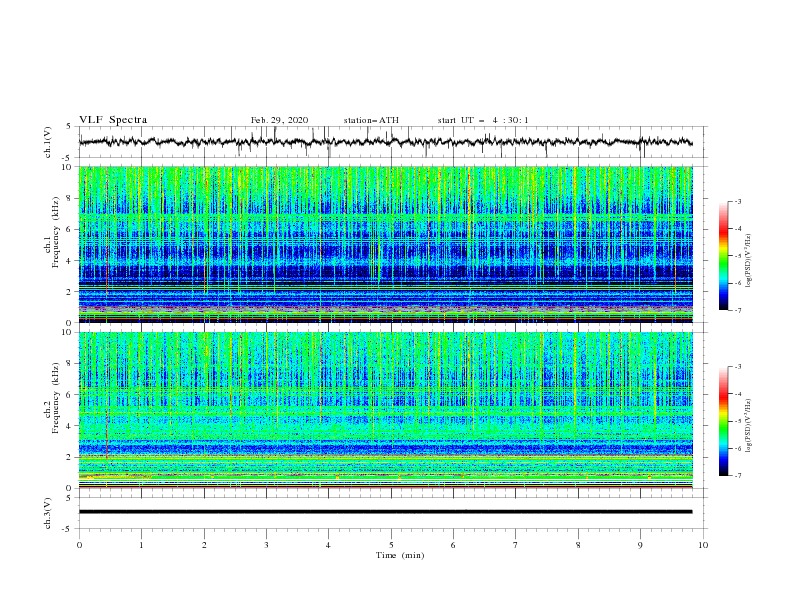Viewport: 792px width, 612px height.
Task: Click the time axis tick label "9"
Action: [x=640, y=545]
